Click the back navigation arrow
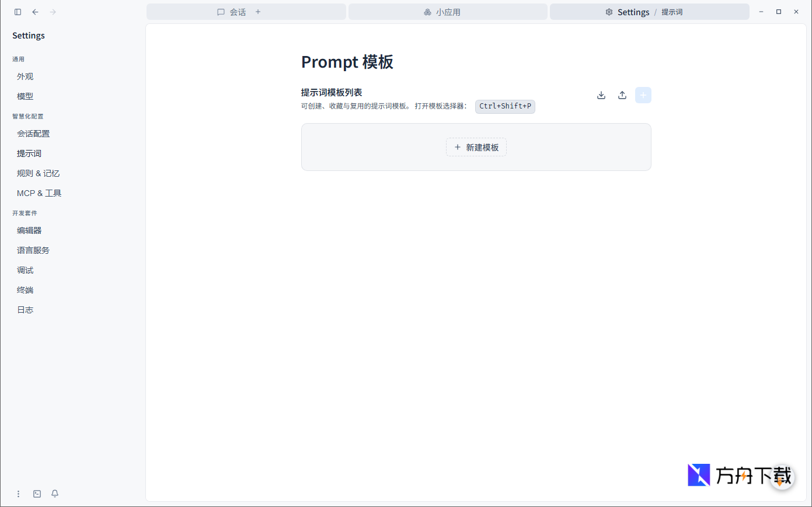812x507 pixels. [35, 12]
